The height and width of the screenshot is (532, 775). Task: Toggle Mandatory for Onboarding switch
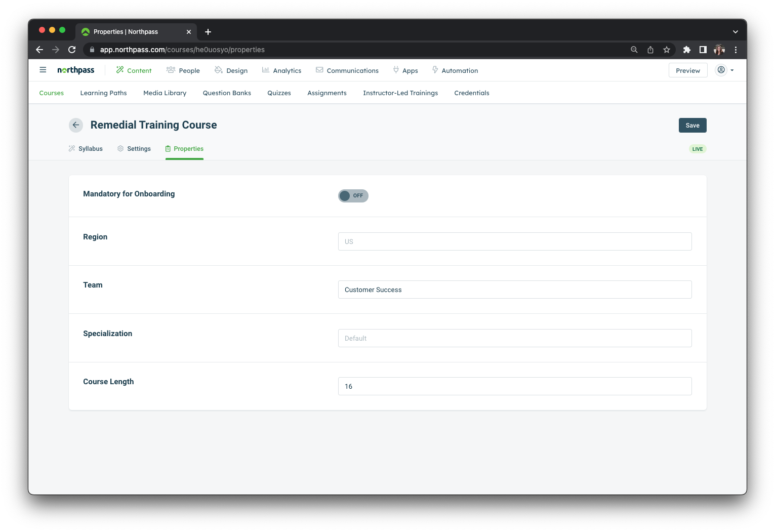[353, 196]
